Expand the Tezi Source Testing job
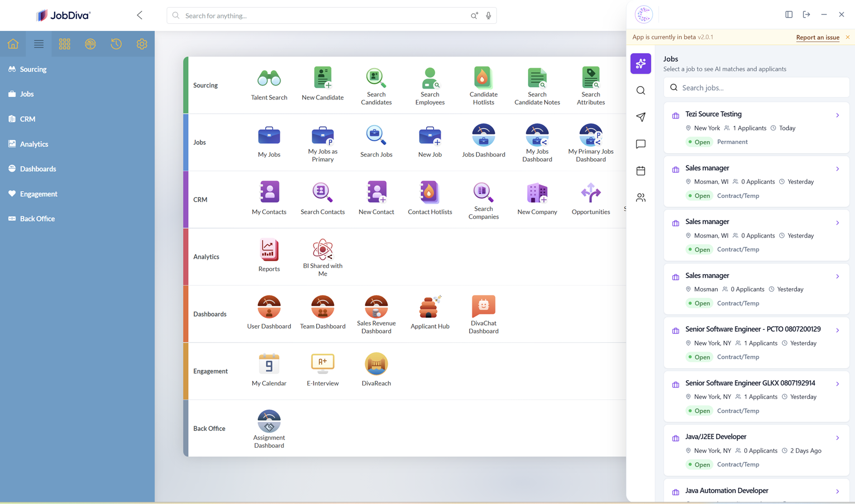The width and height of the screenshot is (855, 504). point(837,115)
